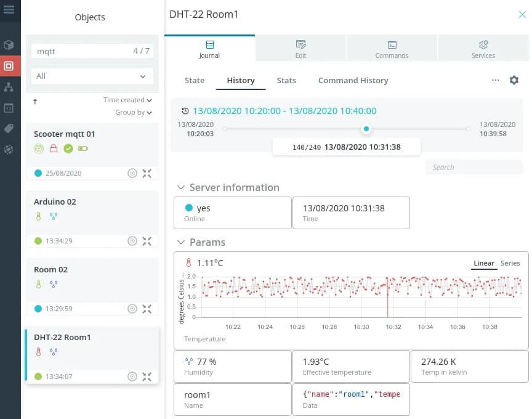532x419 pixels.
Task: Open the All filter dropdown
Action: tap(92, 76)
